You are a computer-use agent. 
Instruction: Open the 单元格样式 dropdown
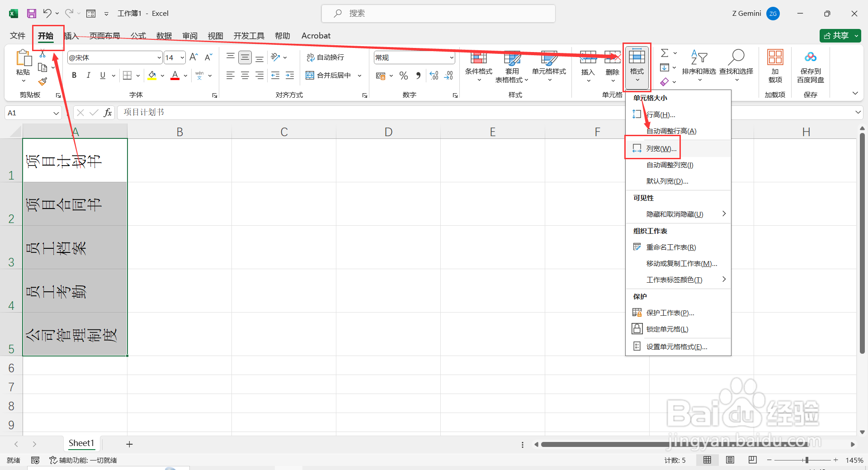[549, 67]
